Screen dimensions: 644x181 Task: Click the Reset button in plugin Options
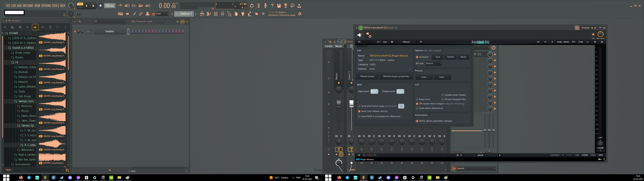coord(463,57)
